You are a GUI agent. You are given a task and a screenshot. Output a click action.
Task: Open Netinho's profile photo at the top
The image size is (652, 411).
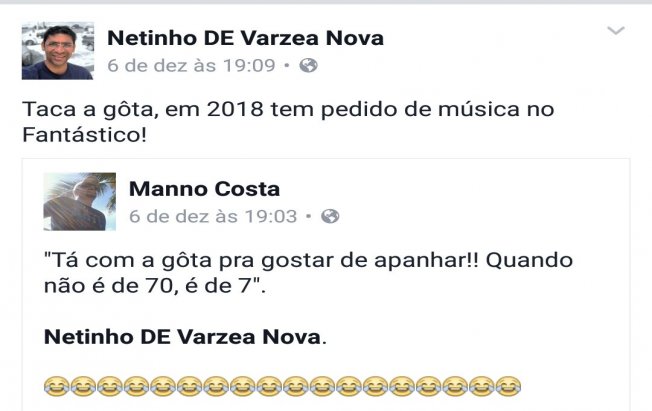click(58, 50)
